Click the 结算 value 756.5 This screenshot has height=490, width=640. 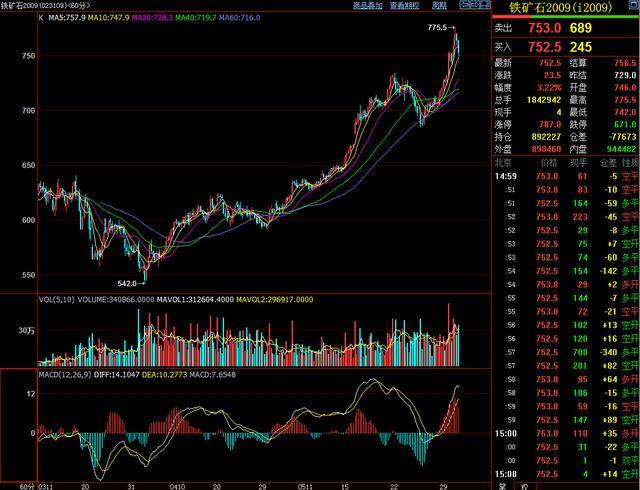[x=625, y=63]
